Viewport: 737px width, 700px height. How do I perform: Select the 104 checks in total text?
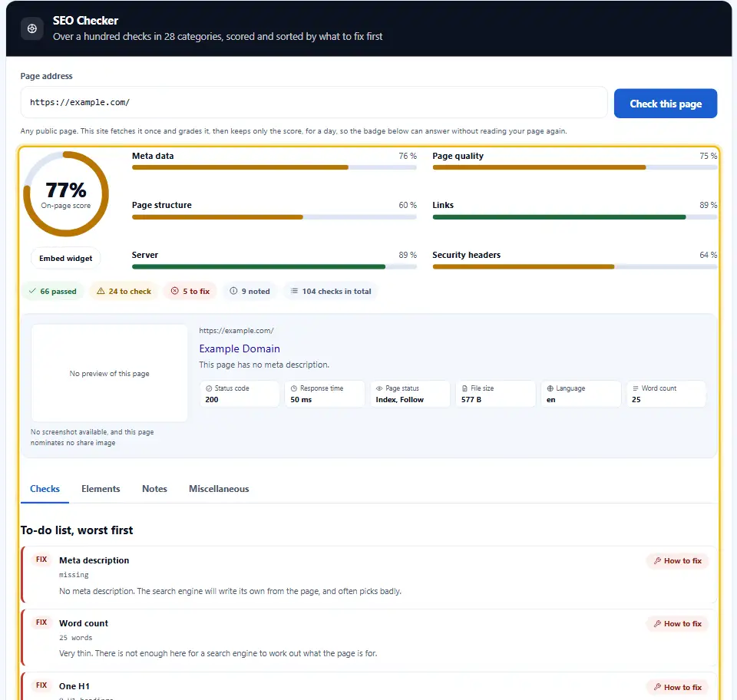pyautogui.click(x=336, y=291)
